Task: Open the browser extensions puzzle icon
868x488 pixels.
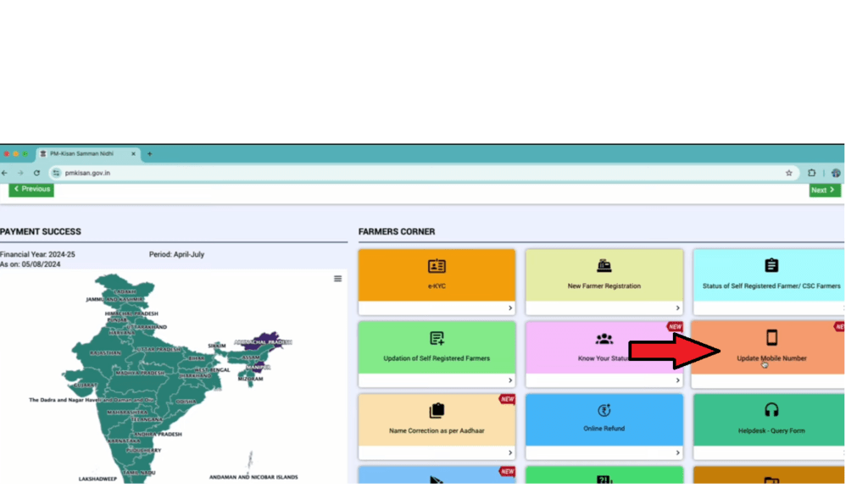Action: pyautogui.click(x=811, y=173)
